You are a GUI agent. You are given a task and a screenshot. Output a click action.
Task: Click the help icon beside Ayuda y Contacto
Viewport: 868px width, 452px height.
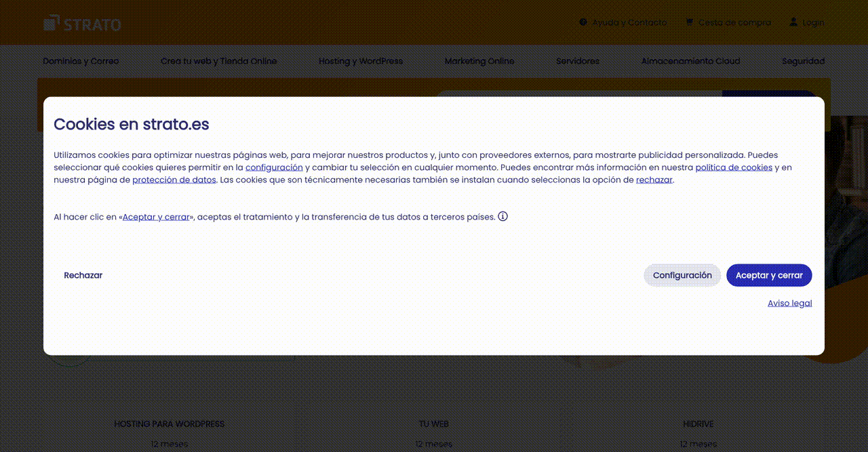(583, 22)
